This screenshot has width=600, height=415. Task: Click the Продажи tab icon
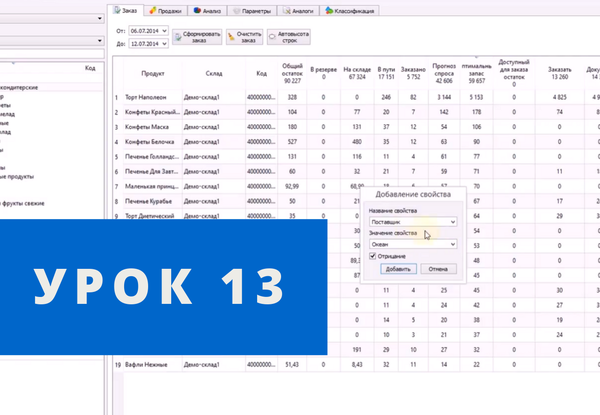point(153,11)
